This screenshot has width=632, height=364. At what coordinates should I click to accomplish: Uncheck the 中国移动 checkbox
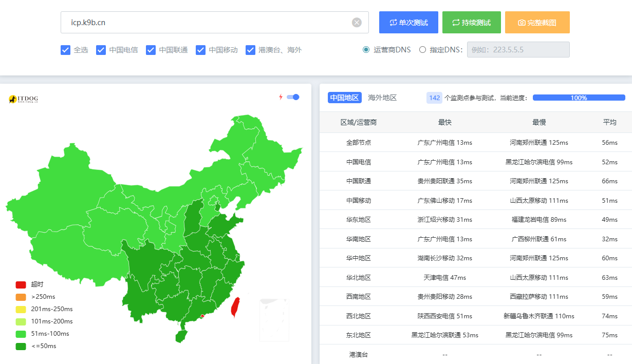pyautogui.click(x=200, y=50)
